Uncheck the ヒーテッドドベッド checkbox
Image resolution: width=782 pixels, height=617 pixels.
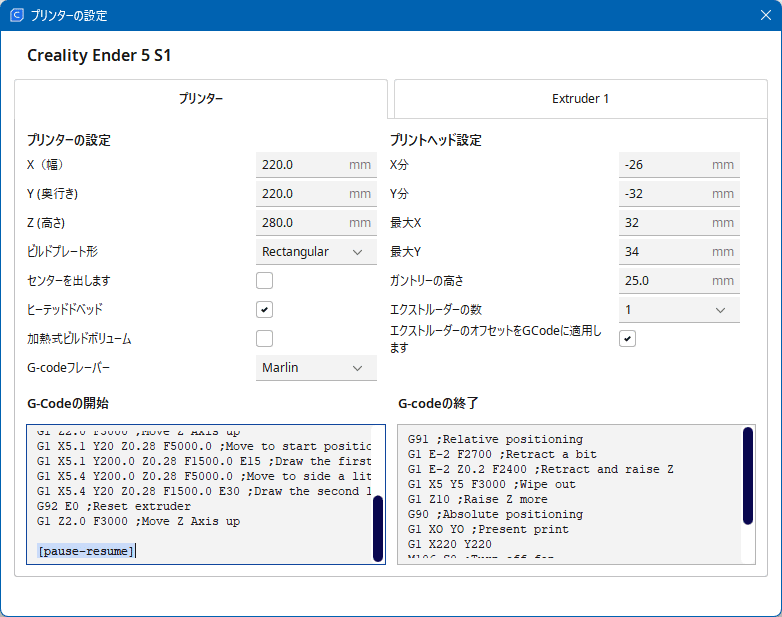tap(264, 309)
